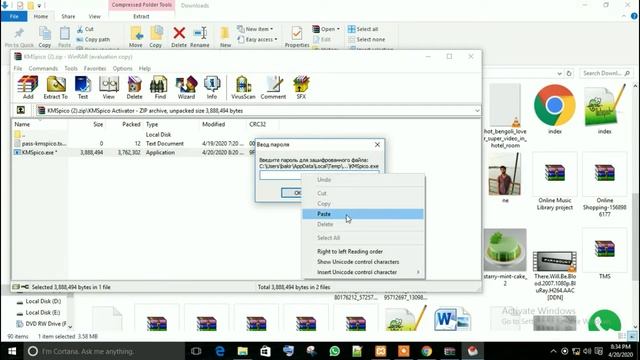Close the password entry dialog
640x360 pixels.
[377, 144]
